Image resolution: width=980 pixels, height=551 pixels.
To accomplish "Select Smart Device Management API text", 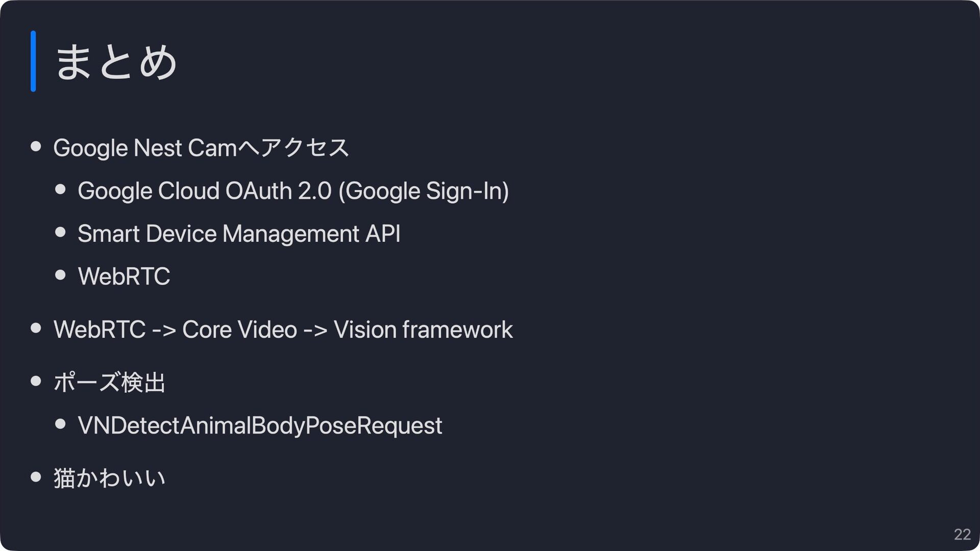I will [x=239, y=234].
